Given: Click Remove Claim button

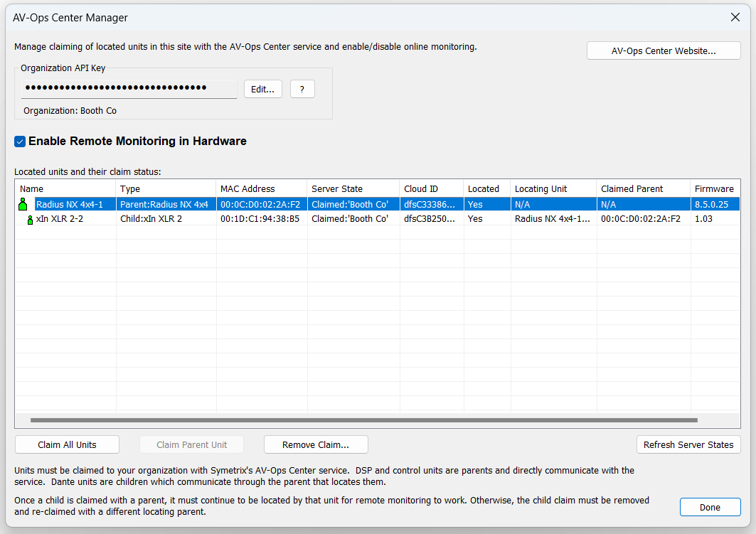Looking at the screenshot, I should pos(316,444).
